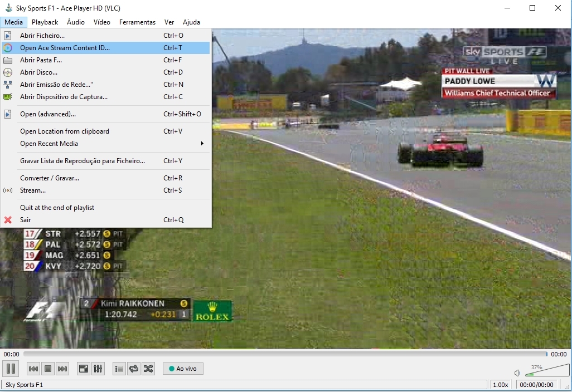Image resolution: width=572 pixels, height=392 pixels.
Task: Click the Stream... broadcast icon
Action: click(x=8, y=190)
